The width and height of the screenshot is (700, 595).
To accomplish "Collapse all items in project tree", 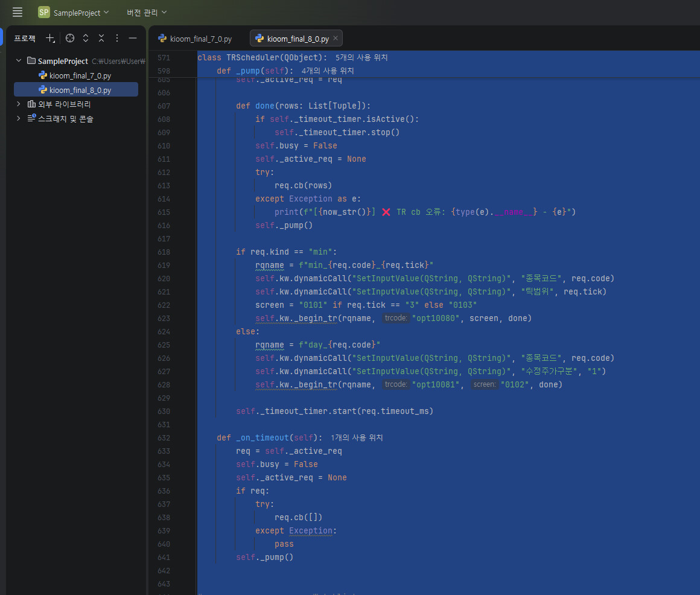I will (101, 39).
